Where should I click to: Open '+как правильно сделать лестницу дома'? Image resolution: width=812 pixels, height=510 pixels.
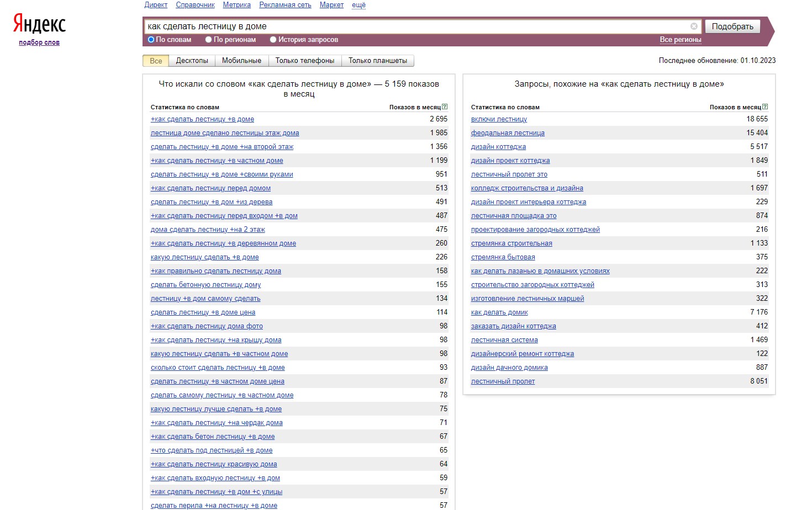click(216, 271)
